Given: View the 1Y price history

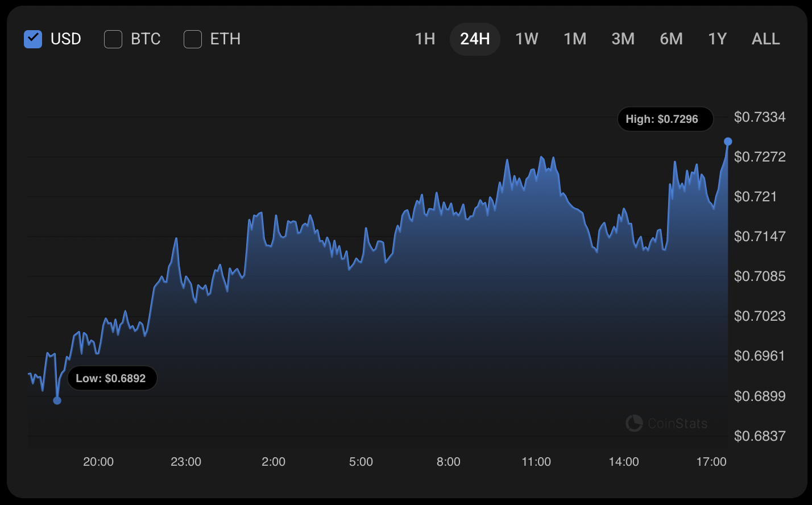Looking at the screenshot, I should click(717, 39).
